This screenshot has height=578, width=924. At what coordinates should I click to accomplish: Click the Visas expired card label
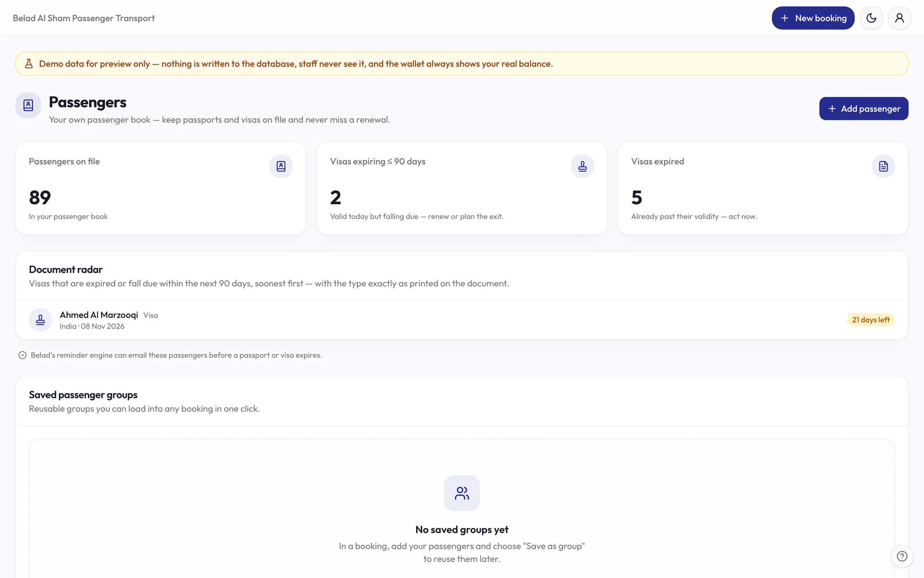click(x=658, y=161)
